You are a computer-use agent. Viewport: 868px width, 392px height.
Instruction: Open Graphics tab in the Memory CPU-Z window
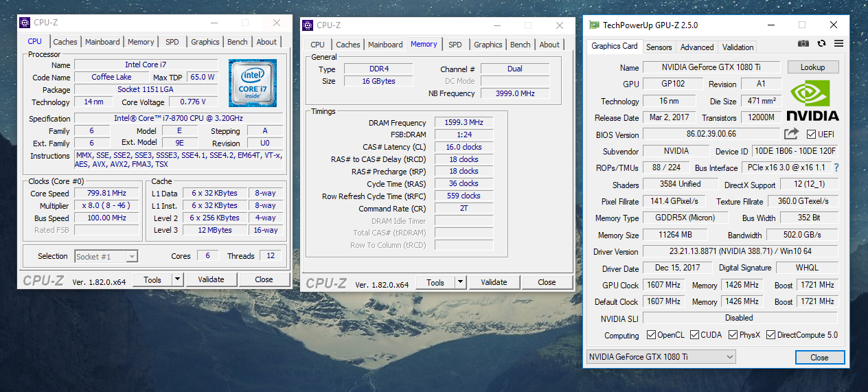(488, 45)
